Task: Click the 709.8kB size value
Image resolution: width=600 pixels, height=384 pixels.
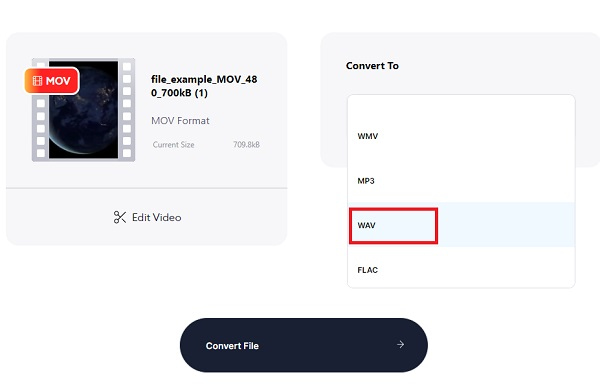Action: pos(246,145)
